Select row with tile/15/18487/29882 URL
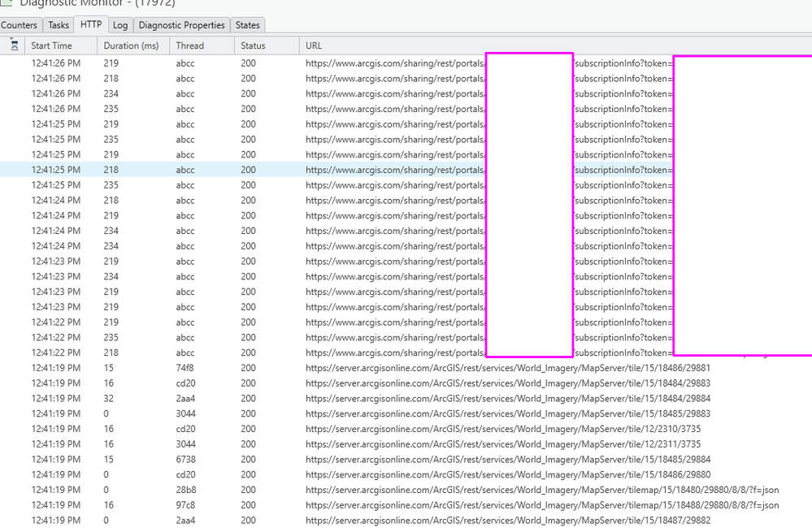Image resolution: width=812 pixels, height=532 pixels. (406, 521)
